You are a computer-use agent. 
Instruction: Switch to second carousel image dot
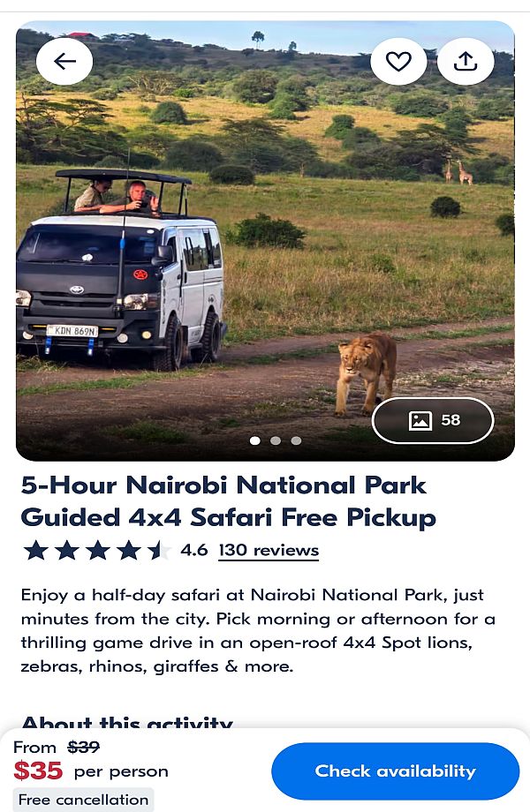[x=276, y=440]
